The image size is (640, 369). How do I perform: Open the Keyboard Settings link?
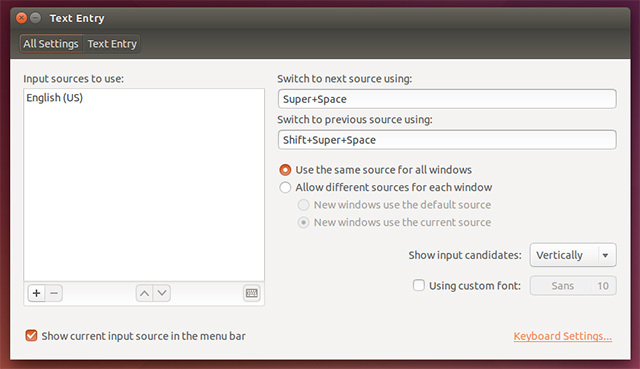tap(562, 336)
